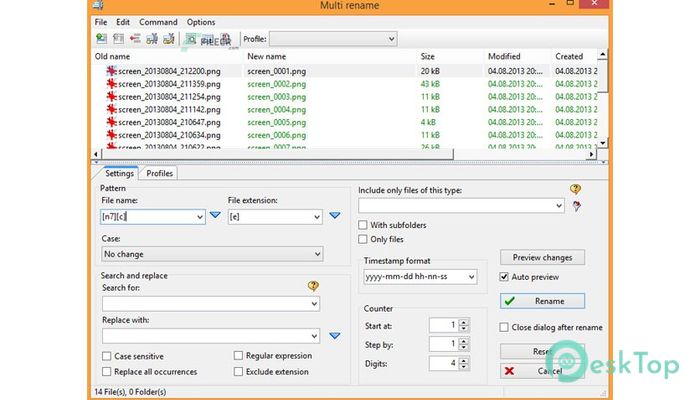Image resolution: width=700 pixels, height=400 pixels.
Task: Select new name screen_0003.png in list
Action: (277, 97)
